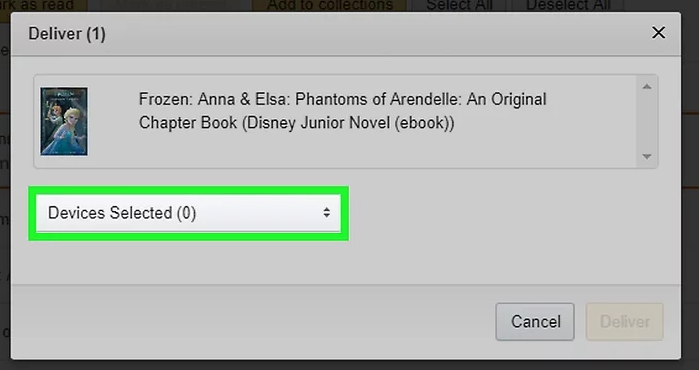Open the Devices Selected (0) dropdown
This screenshot has width=699, height=370.
point(188,213)
